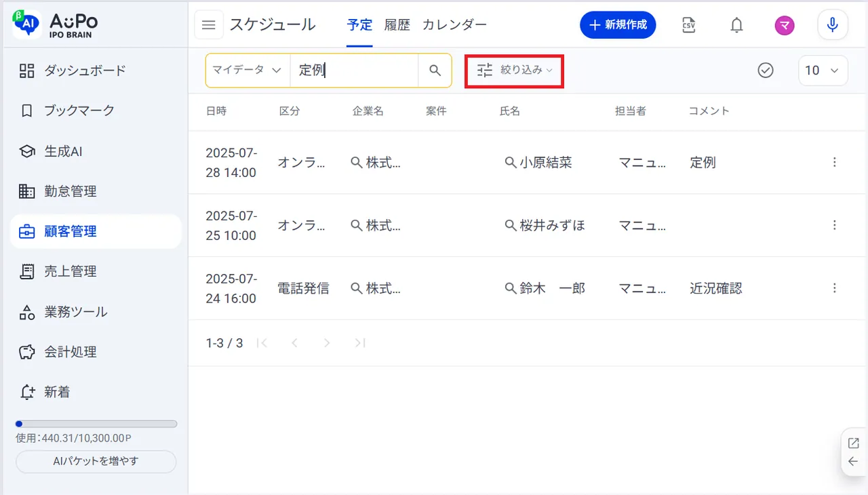The width and height of the screenshot is (868, 495).
Task: Click magnifier icon beside 鈴木 一郎
Action: [511, 288]
